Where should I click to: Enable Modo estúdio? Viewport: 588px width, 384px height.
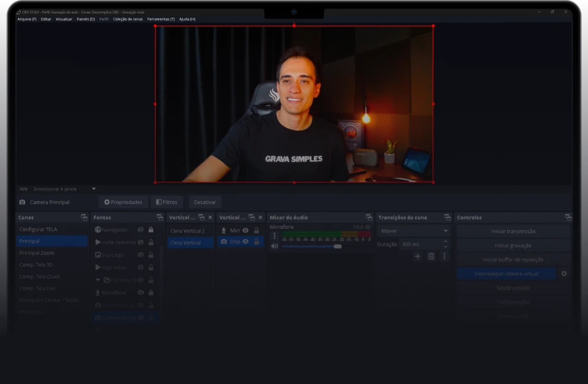[x=513, y=288]
